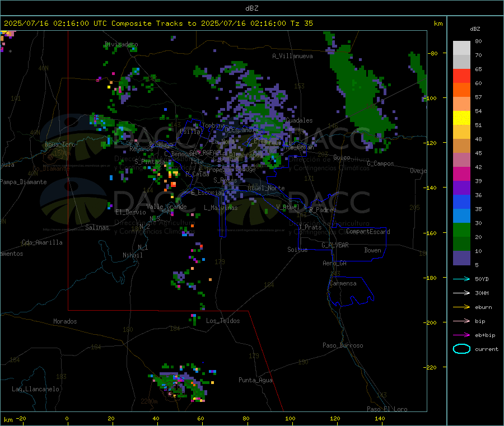Click the Paso_El_Loro map label
This screenshot has height=426, width=504.
pyautogui.click(x=387, y=409)
